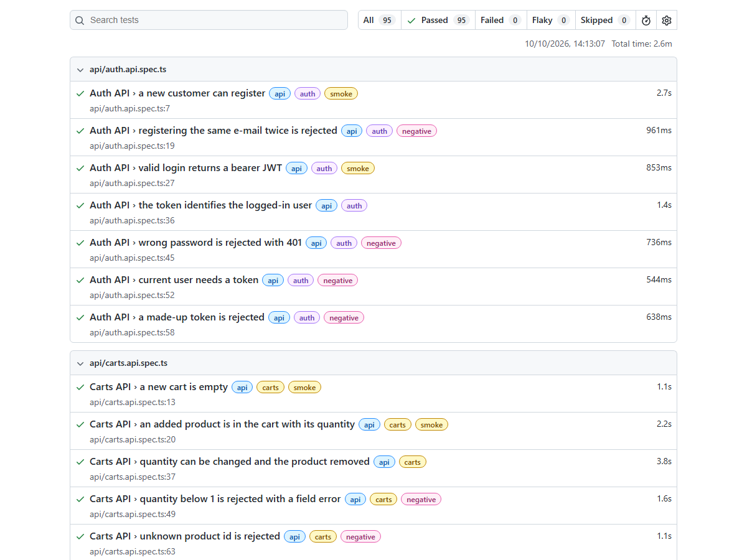747x560 pixels.
Task: Click the negative tag on "wrong password is rejected"
Action: point(381,243)
